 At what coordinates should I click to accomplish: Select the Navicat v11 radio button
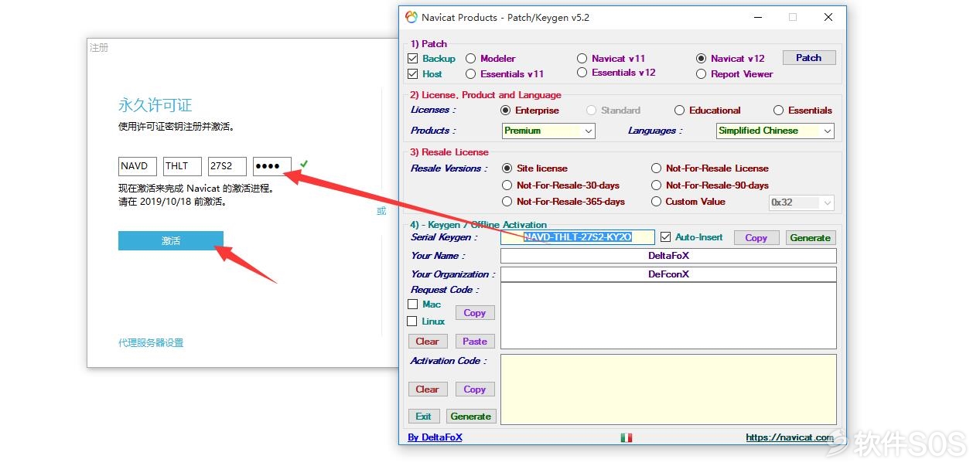tap(582, 59)
